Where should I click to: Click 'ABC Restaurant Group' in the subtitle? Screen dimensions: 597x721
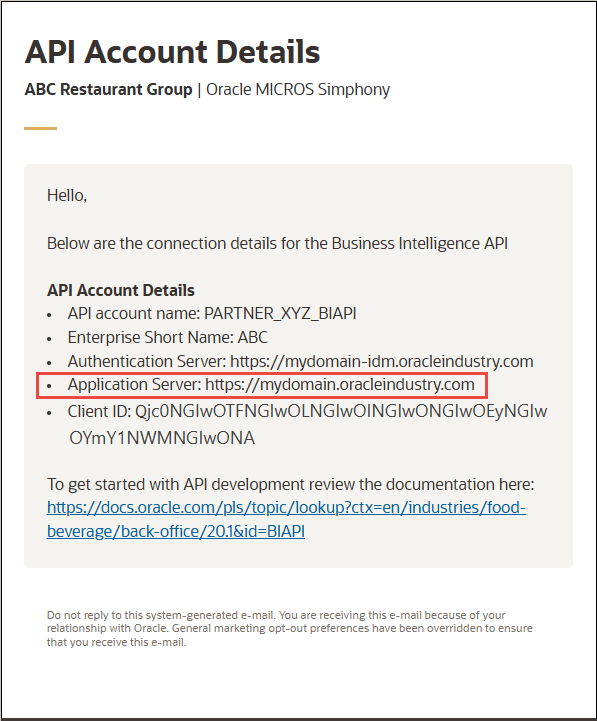(x=108, y=89)
